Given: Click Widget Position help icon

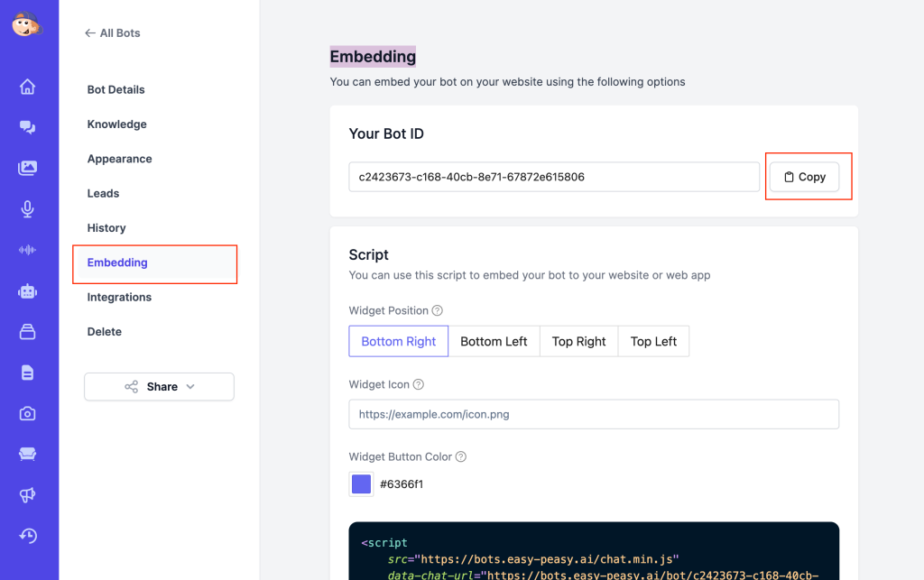Looking at the screenshot, I should pos(438,311).
